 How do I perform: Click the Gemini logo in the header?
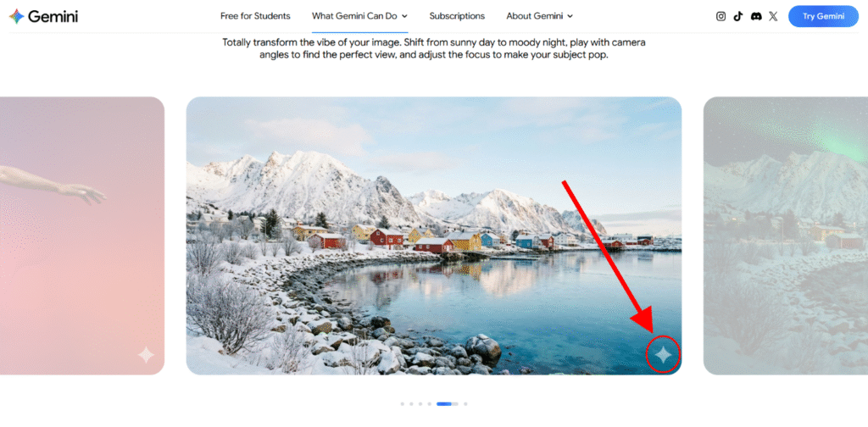44,16
